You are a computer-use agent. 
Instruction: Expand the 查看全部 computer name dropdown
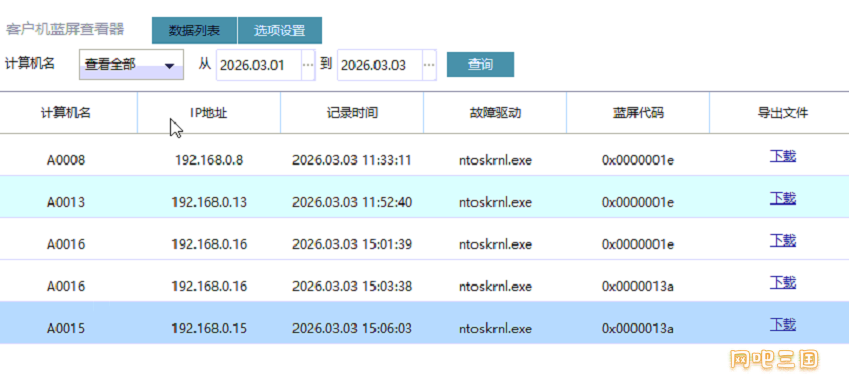[132, 65]
